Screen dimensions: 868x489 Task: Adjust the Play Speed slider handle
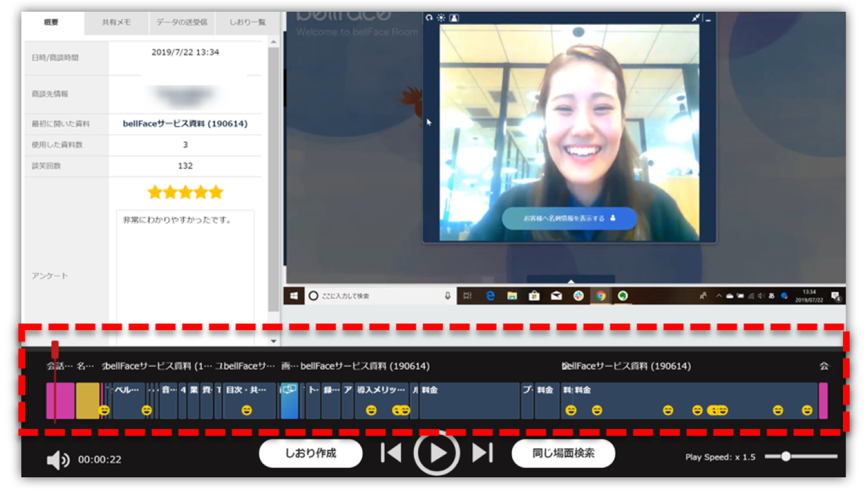click(x=785, y=456)
